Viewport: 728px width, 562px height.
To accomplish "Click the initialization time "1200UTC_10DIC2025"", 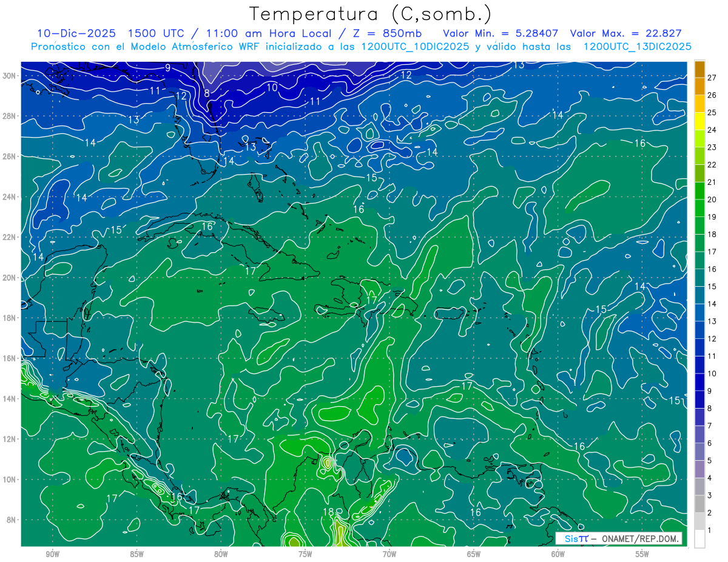I will [414, 47].
